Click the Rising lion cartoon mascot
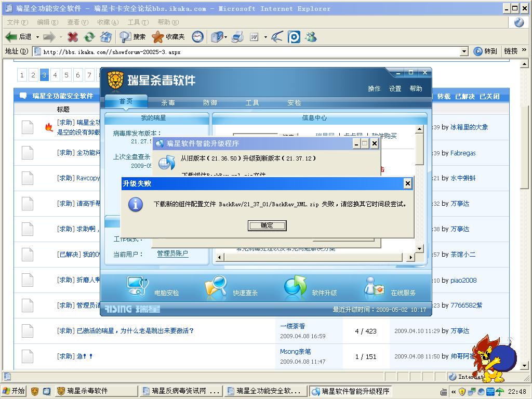 pos(495,358)
